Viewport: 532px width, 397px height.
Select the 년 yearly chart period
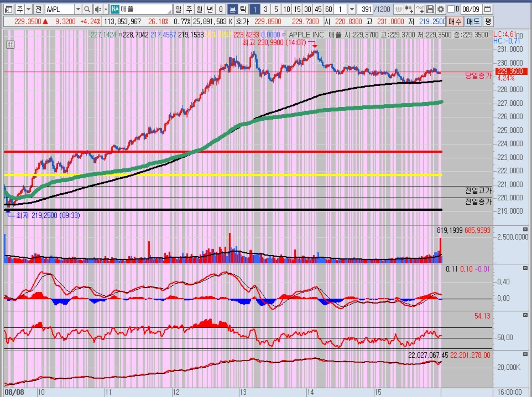pos(210,9)
